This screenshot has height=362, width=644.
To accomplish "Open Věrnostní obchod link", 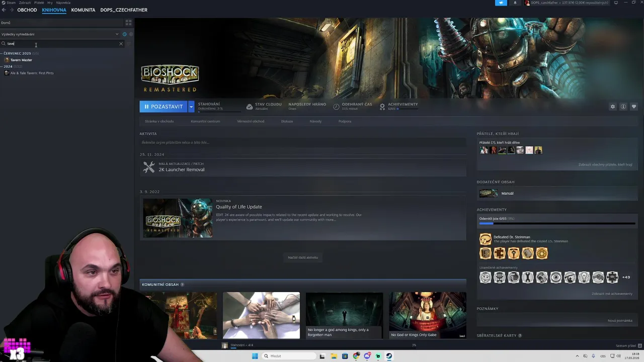I will 251,121.
